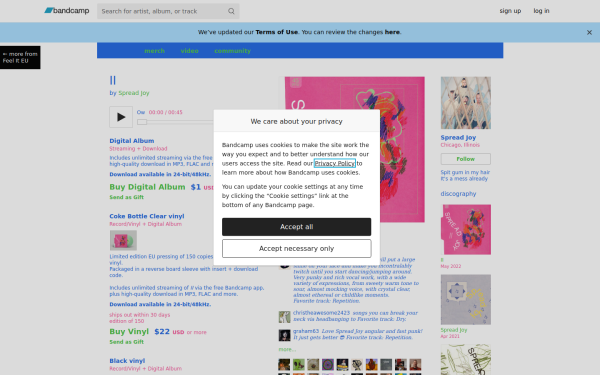Image resolution: width=600 pixels, height=375 pixels.
Task: Open the Terms of Use link
Action: (276, 32)
